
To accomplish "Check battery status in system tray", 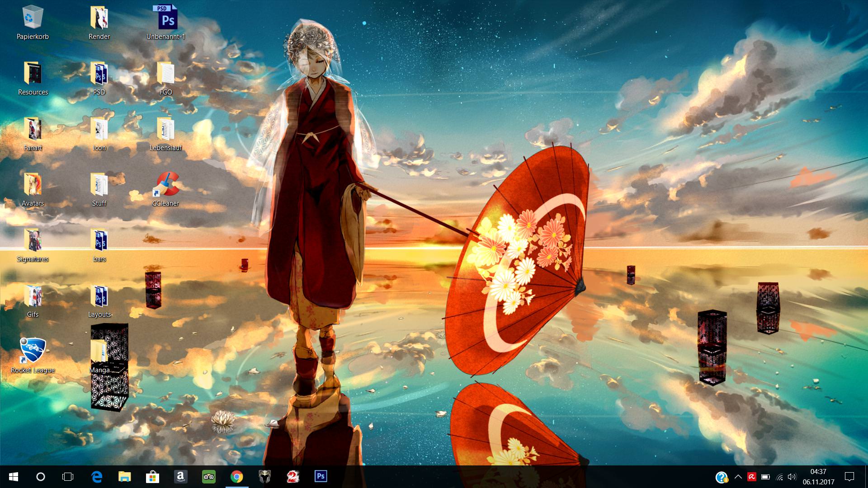I will pyautogui.click(x=765, y=477).
